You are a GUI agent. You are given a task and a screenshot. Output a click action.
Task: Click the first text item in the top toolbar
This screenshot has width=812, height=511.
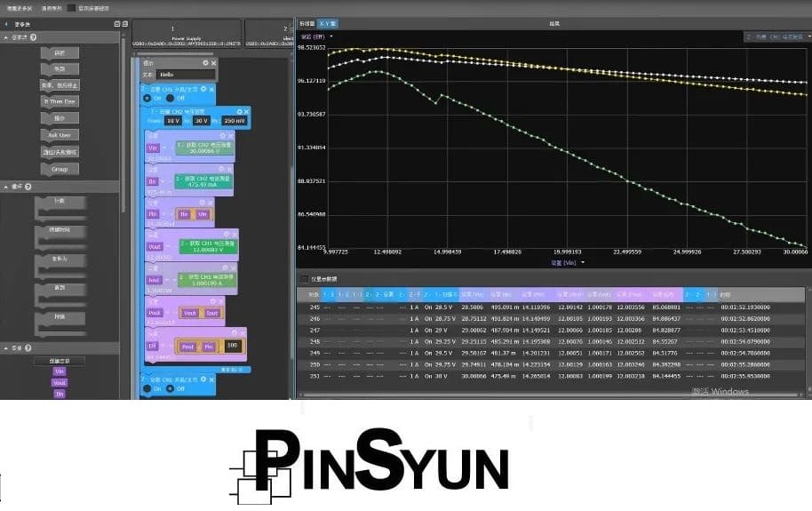[x=20, y=8]
